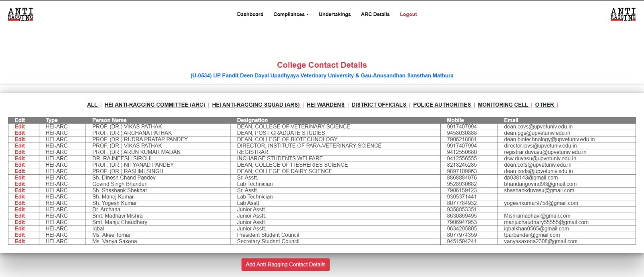Edit the Prof. Archana Pathak entry

pyautogui.click(x=20, y=133)
